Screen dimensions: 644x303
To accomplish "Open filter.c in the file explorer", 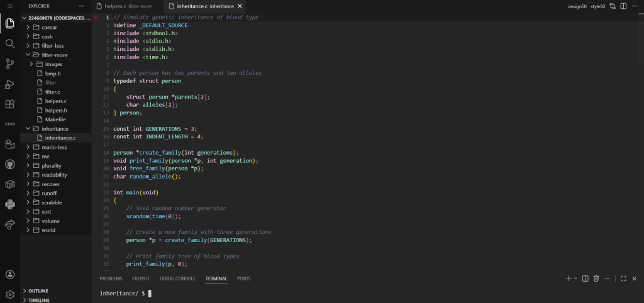I will tap(53, 92).
